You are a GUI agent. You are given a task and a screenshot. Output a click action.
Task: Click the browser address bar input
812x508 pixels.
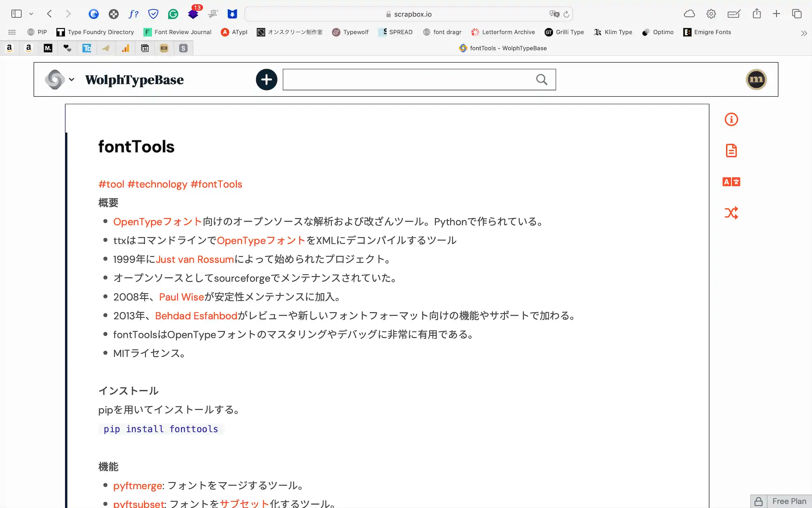pyautogui.click(x=406, y=13)
